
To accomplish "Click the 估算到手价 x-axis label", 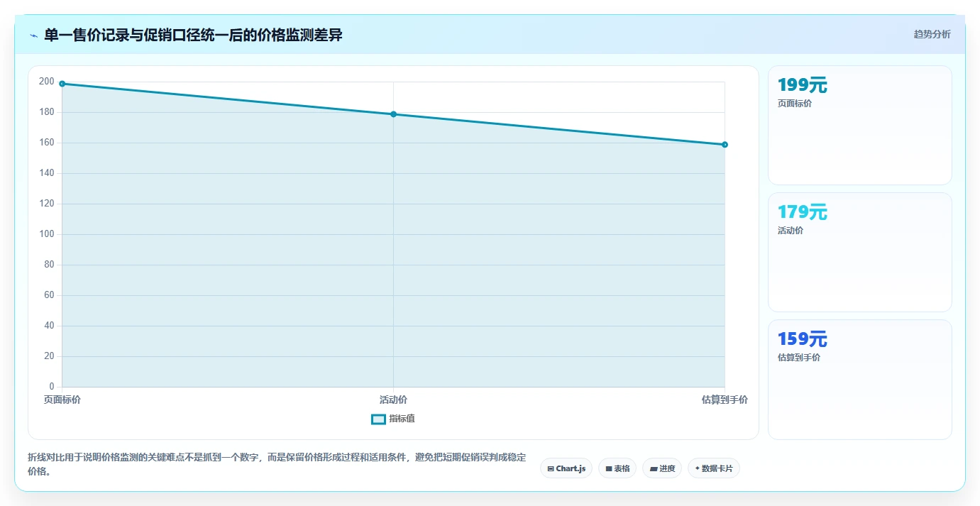I will [x=725, y=400].
